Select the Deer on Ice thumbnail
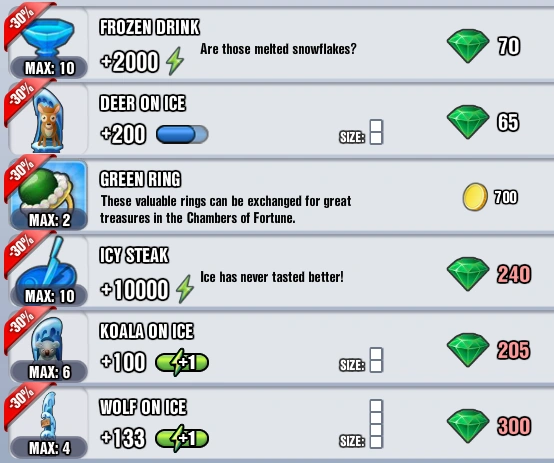This screenshot has height=463, width=554. coord(48,119)
